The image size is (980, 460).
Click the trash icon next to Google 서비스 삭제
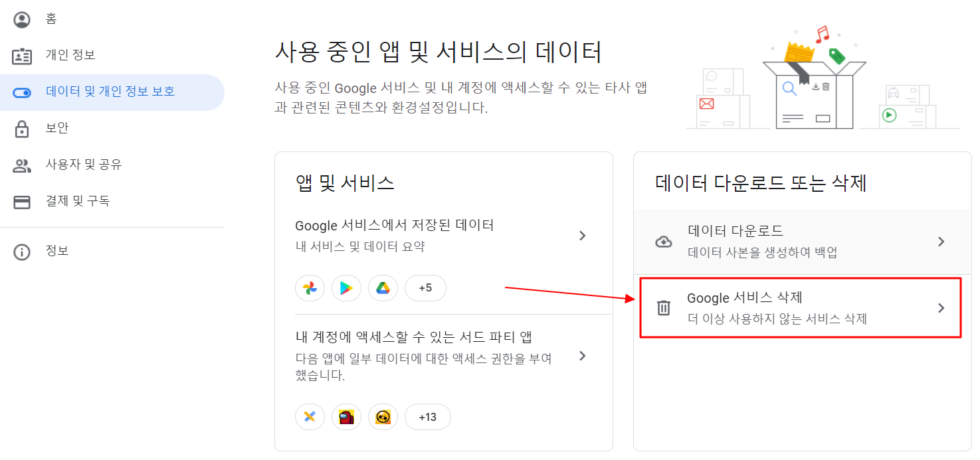(663, 307)
